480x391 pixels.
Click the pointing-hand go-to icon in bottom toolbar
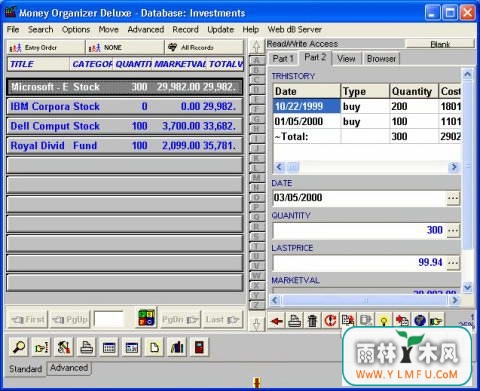pos(41,347)
